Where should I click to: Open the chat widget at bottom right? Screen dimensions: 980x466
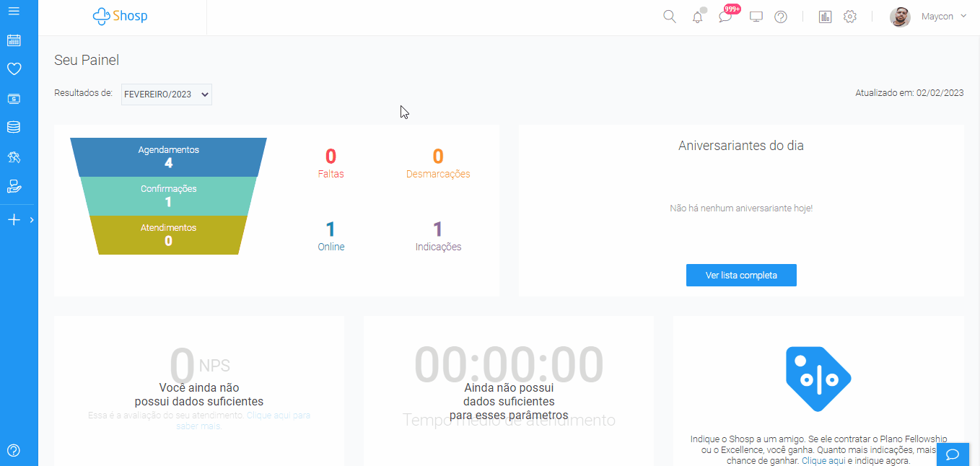tap(953, 454)
